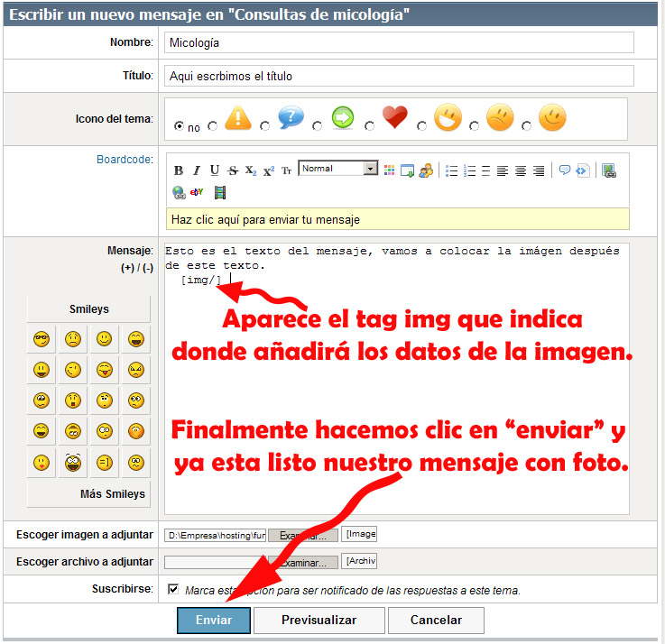Open the Boardcode help link

click(125, 160)
